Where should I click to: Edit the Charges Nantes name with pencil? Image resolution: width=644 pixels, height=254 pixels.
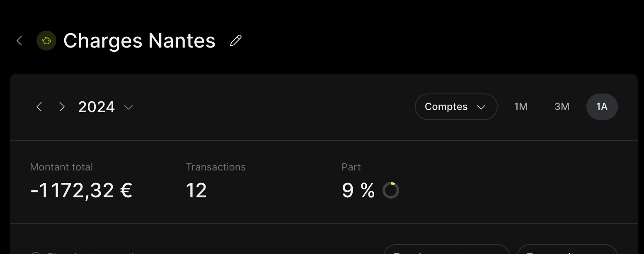click(236, 41)
